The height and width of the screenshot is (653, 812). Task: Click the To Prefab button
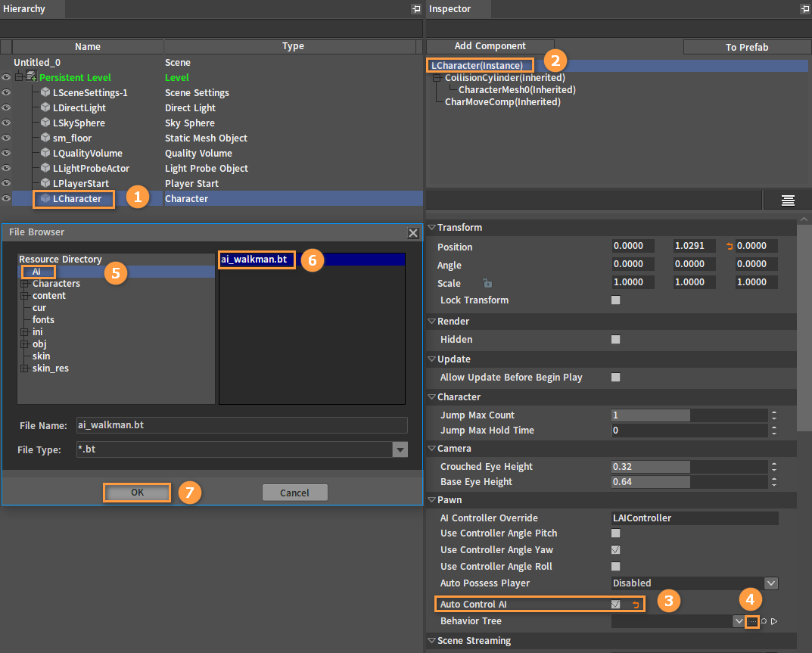[747, 47]
